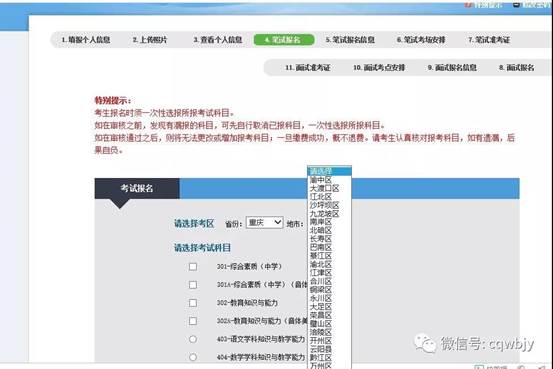Viewport: 553px width, 369px height.
Task: Tick the 302-教育知识与能力 checkbox
Action: (193, 303)
